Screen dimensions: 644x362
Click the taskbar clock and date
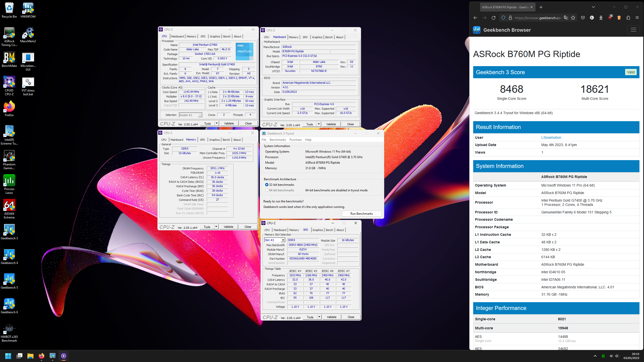click(631, 356)
